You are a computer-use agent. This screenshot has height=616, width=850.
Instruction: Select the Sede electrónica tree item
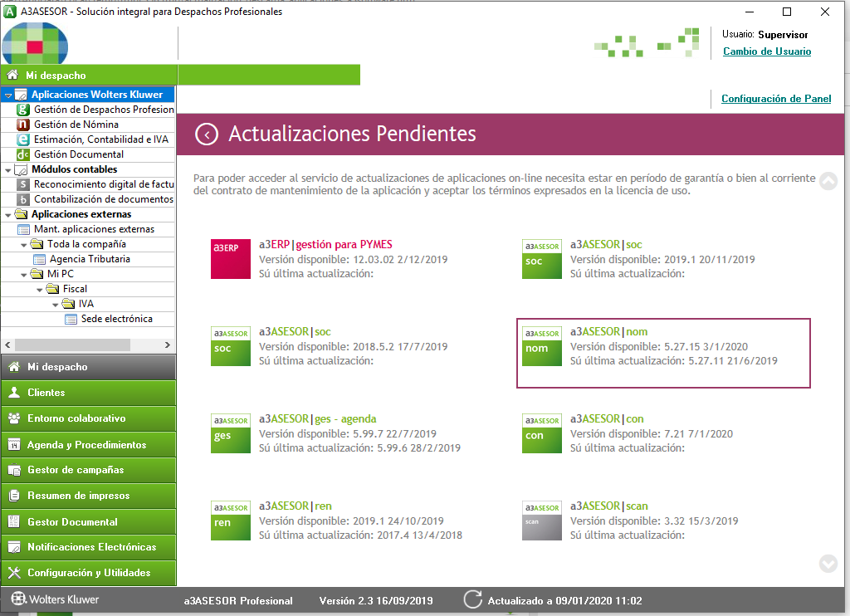[116, 319]
